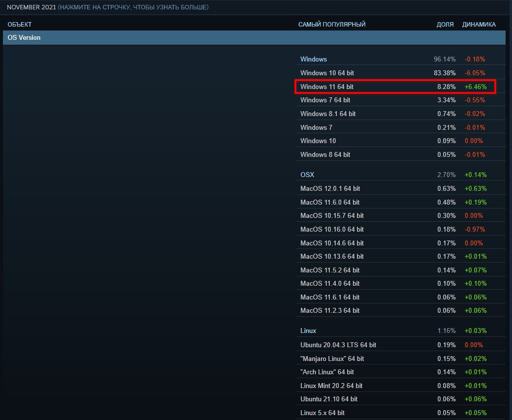
Task: Click Windows 11 dynamics value +6.46%
Action: tap(476, 87)
